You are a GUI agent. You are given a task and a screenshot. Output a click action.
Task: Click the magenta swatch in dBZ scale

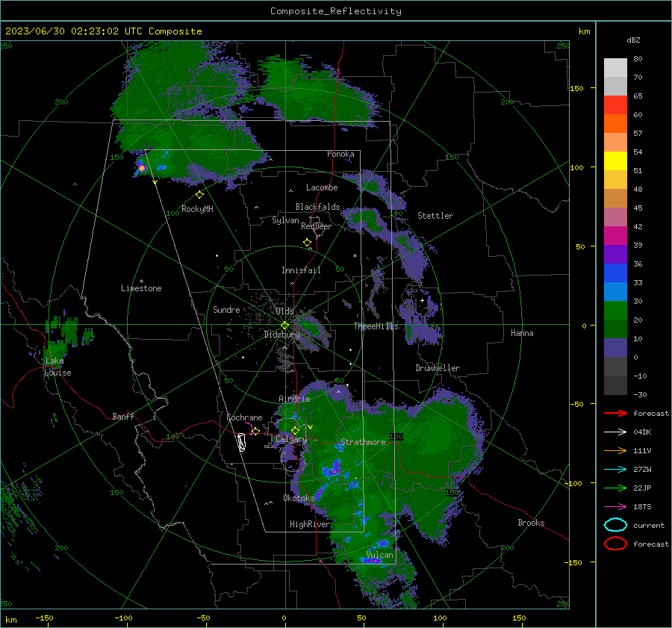click(x=615, y=236)
